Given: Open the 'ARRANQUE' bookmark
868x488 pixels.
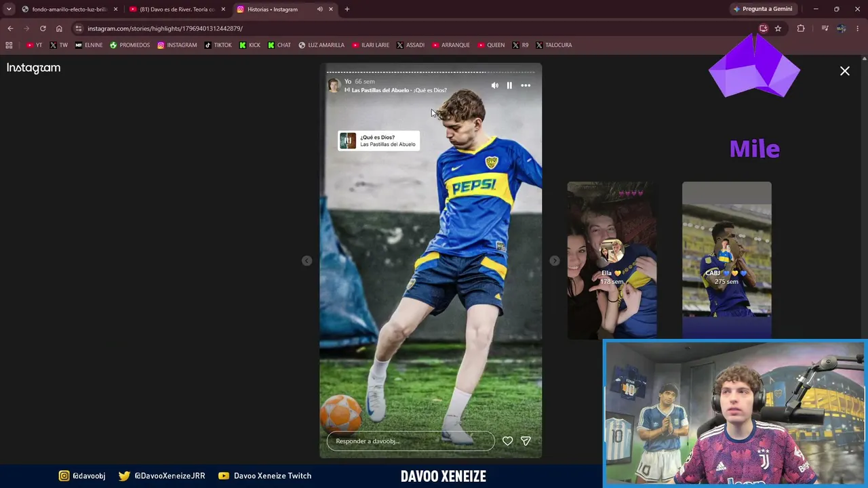Looking at the screenshot, I should 450,45.
